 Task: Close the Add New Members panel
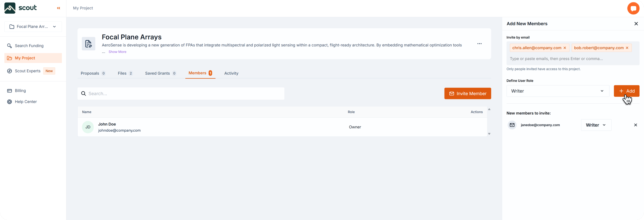pos(636,23)
